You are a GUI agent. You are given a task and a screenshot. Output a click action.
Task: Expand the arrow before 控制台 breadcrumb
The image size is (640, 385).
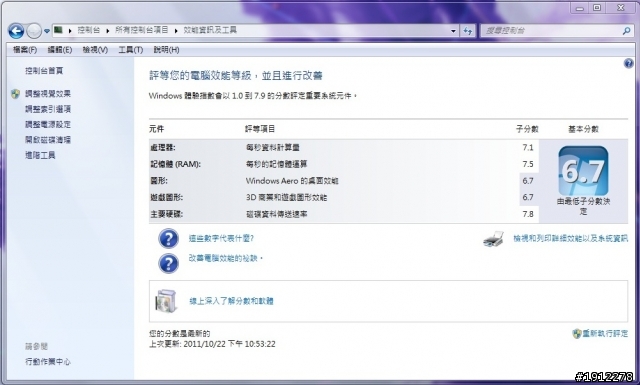point(70,31)
